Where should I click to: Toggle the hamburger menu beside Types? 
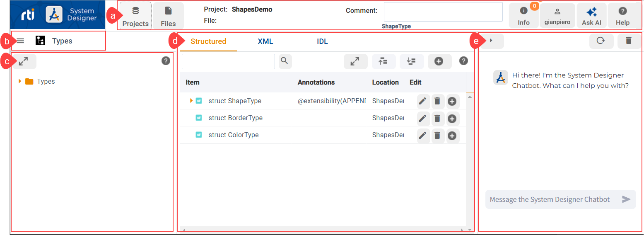tap(20, 41)
